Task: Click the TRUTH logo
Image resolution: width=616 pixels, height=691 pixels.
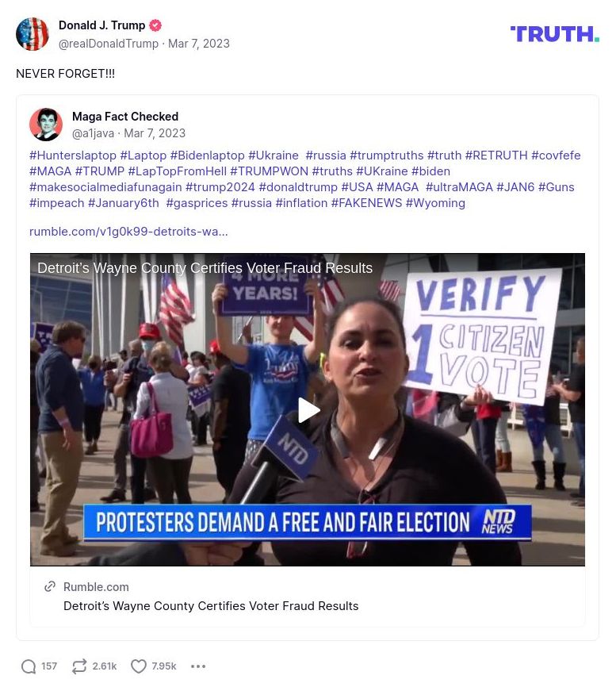Action: [555, 34]
